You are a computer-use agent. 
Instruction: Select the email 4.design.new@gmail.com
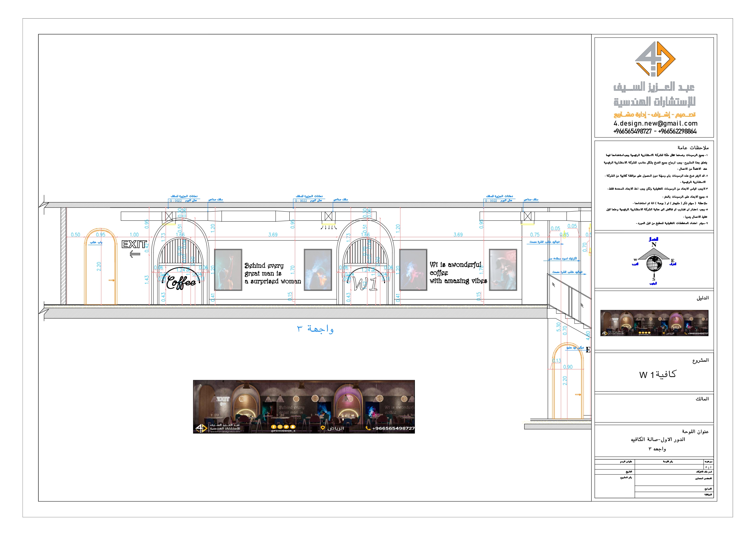coord(655,123)
